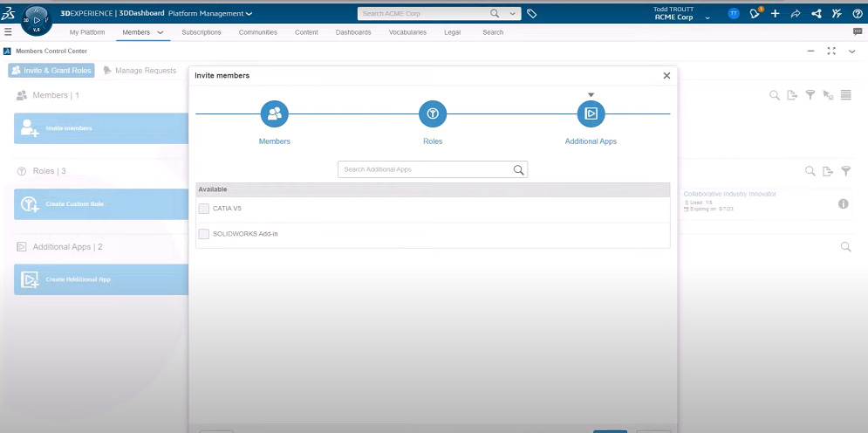This screenshot has height=433, width=868.
Task: Open the Search tab
Action: [x=493, y=32]
